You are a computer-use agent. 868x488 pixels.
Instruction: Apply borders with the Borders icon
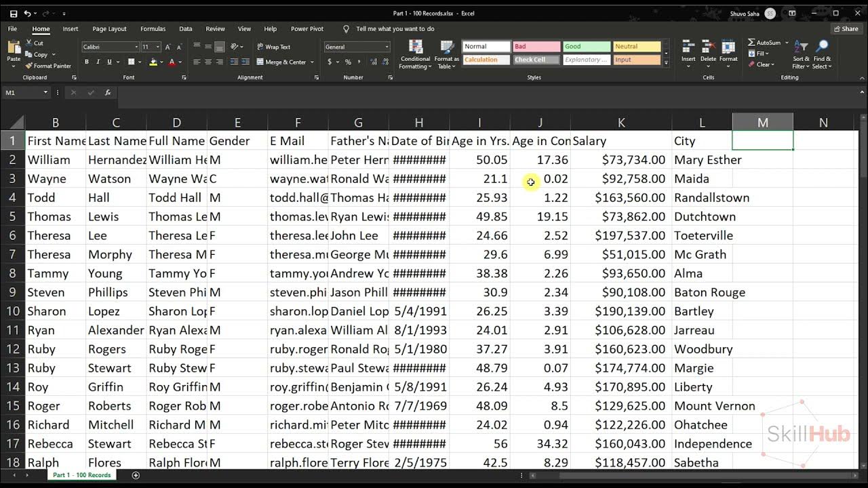131,62
